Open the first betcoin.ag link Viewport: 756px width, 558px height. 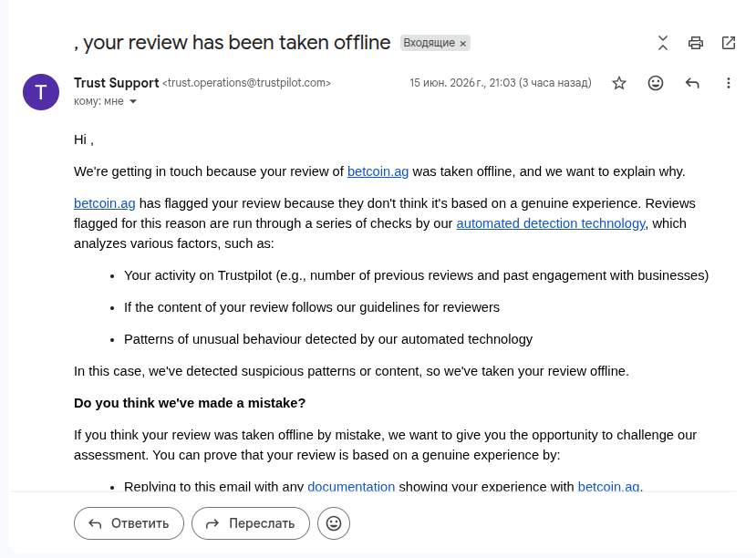pos(378,171)
